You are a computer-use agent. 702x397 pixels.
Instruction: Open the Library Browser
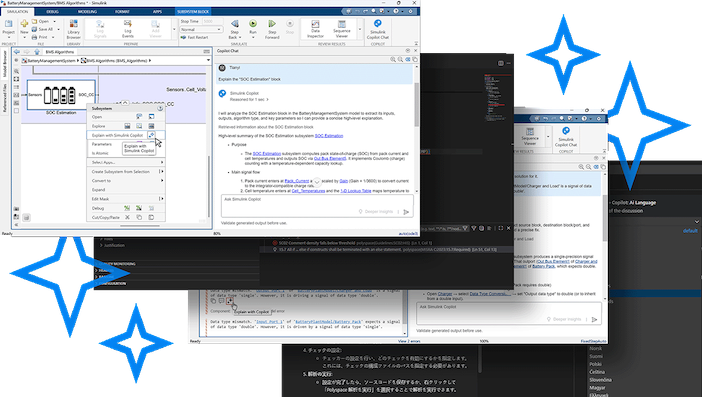(x=73, y=29)
